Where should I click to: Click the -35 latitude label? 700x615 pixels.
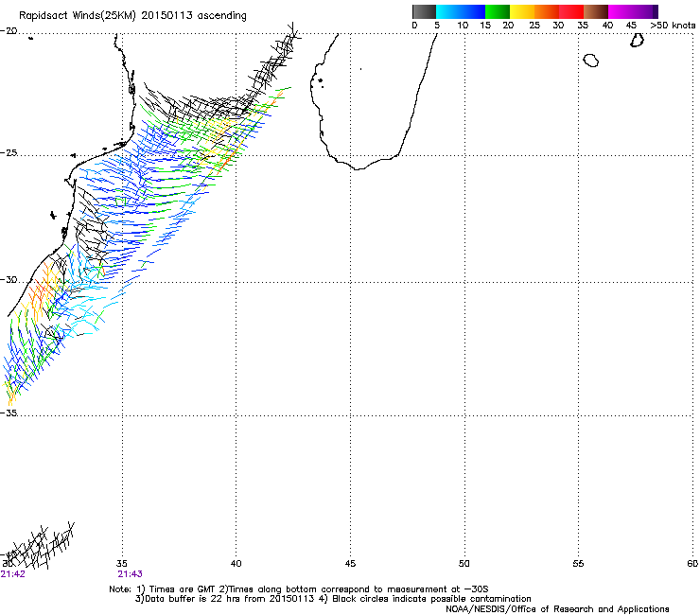(x=9, y=413)
